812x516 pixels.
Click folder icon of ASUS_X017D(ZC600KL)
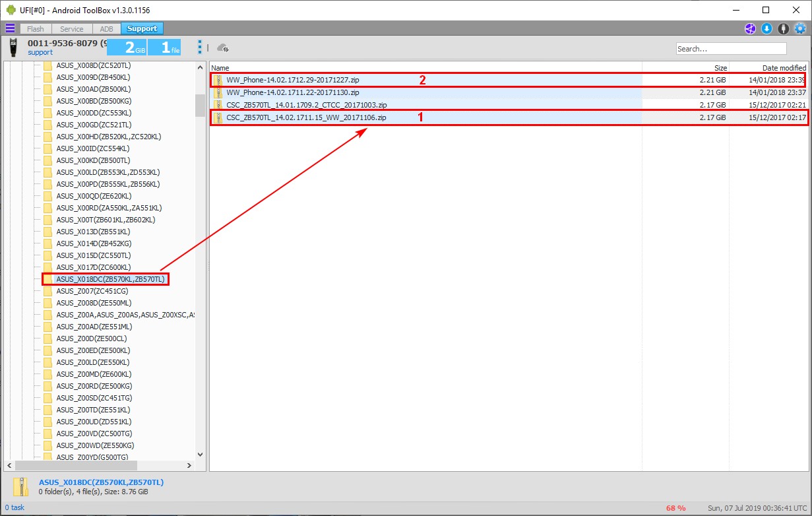47,267
